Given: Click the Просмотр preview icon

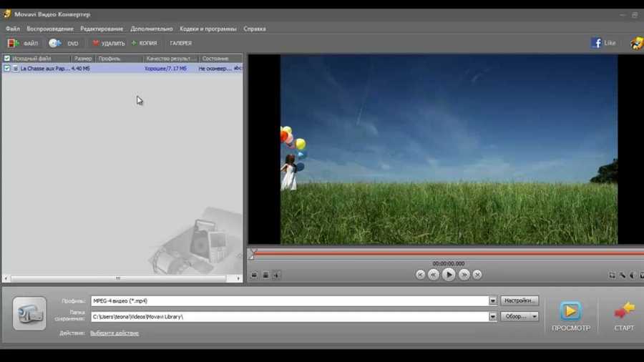Looking at the screenshot, I should [x=570, y=310].
